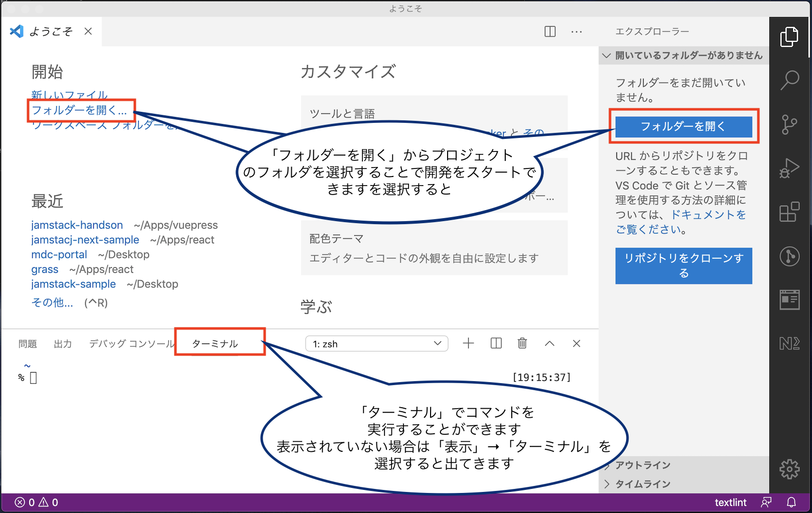This screenshot has width=812, height=513.
Task: Open recent project jamstack-sample
Action: pos(73,284)
